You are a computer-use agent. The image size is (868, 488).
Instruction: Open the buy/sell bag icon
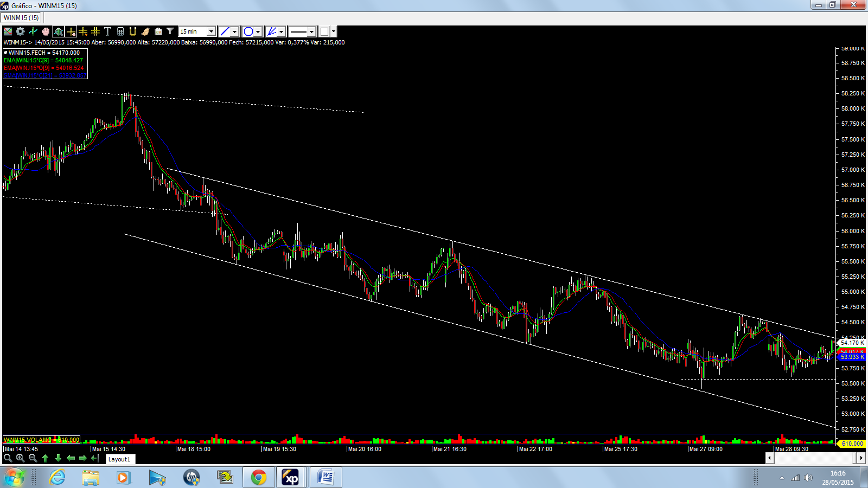tap(158, 31)
